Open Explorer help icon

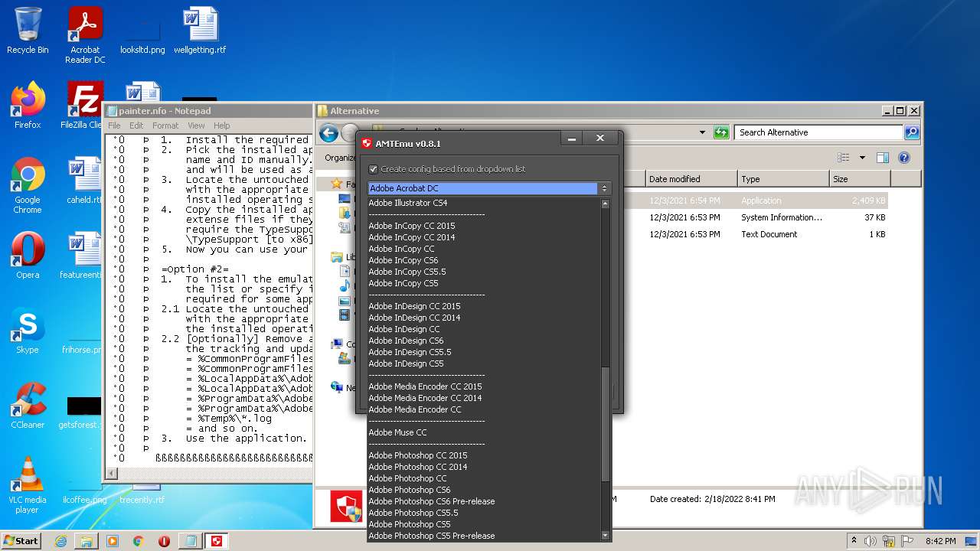(x=904, y=158)
